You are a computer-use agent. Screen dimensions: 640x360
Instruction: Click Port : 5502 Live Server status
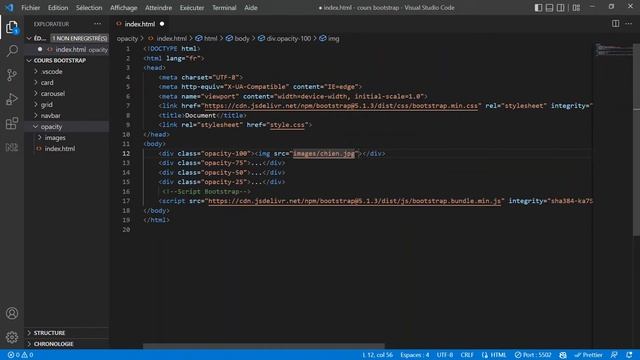tap(533, 355)
